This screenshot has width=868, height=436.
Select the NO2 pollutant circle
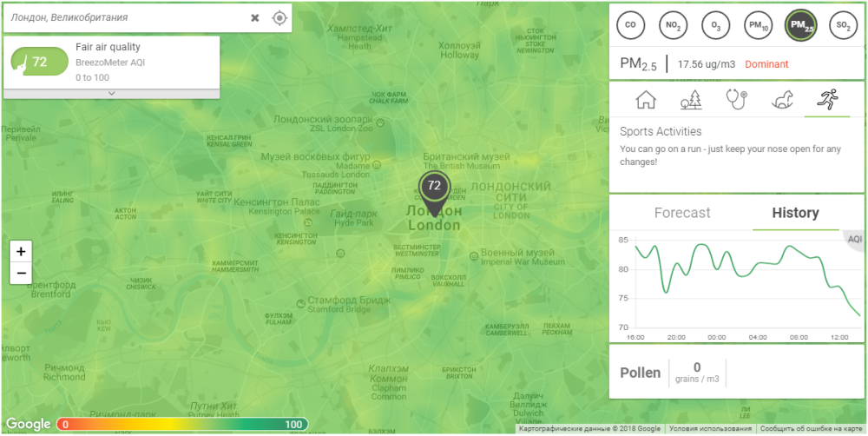[673, 26]
